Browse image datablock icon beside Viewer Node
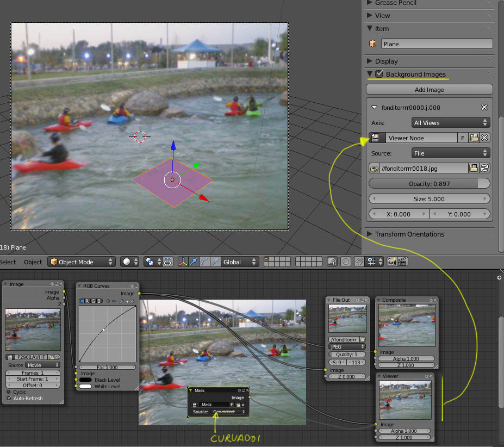The width and height of the screenshot is (504, 447). coord(377,138)
